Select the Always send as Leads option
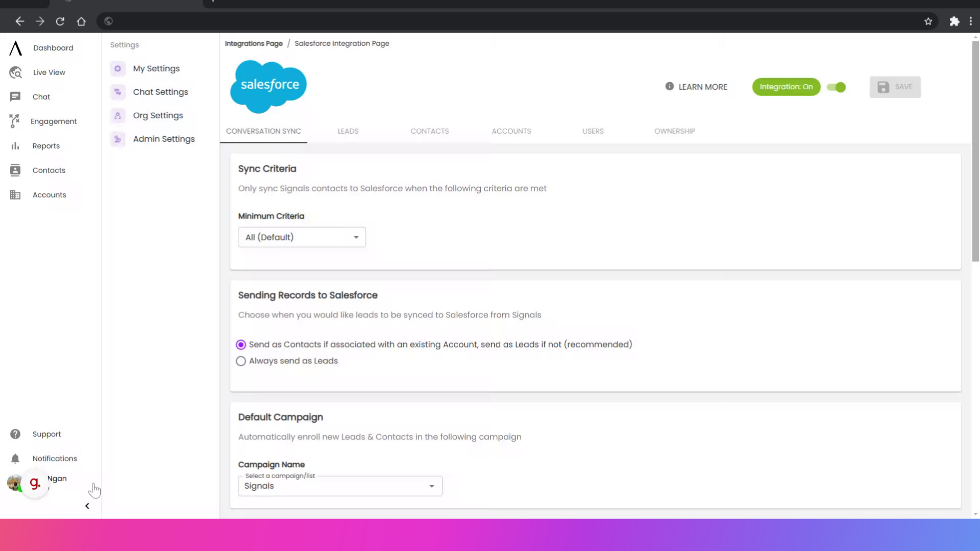This screenshot has width=980, height=551. pos(240,361)
